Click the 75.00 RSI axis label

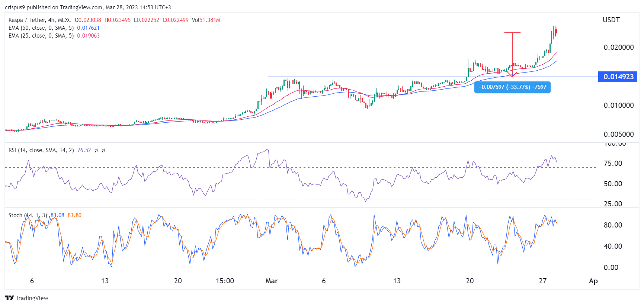coord(613,163)
